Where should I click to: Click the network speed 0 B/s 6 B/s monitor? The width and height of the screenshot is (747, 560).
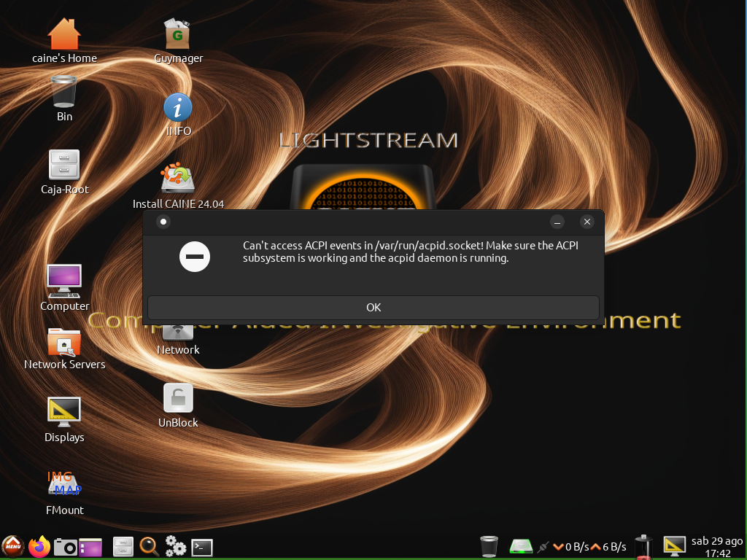click(589, 547)
